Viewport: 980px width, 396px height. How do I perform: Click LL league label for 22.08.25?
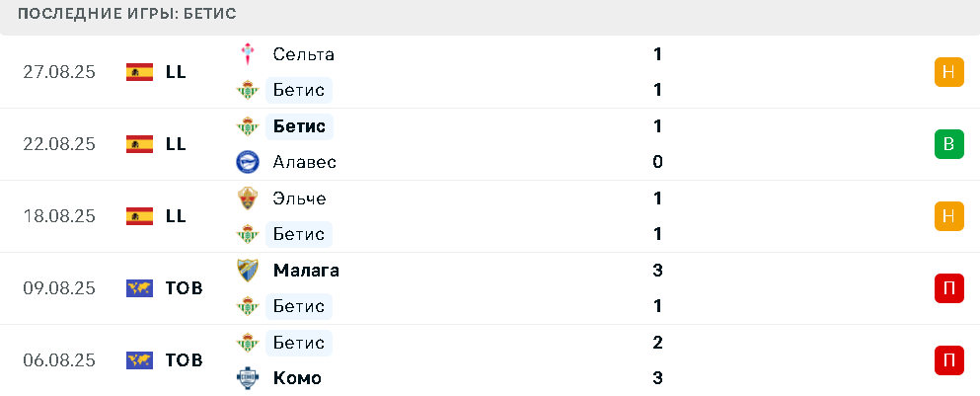click(177, 144)
